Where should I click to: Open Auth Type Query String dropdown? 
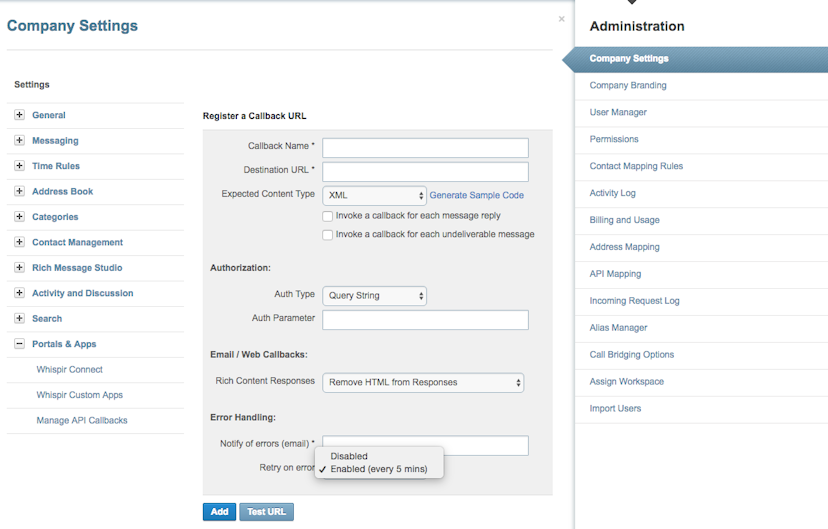(x=374, y=296)
